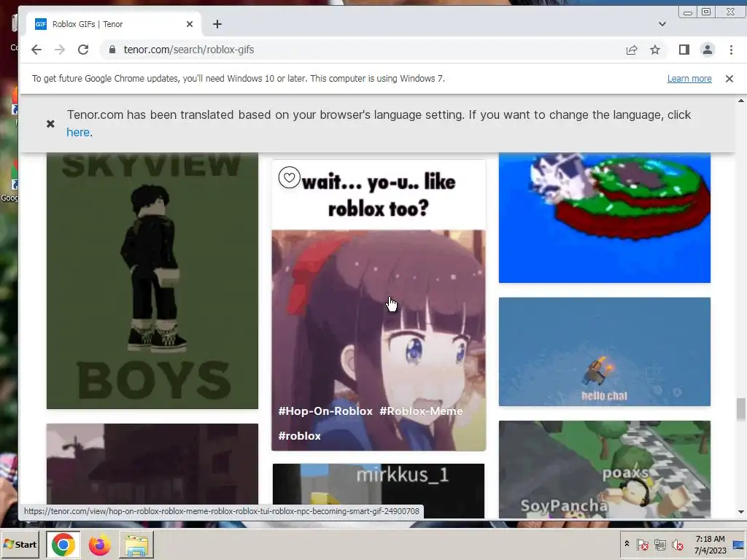
Task: Select the Roblox GIFs | Tenor tab
Action: pos(115,24)
